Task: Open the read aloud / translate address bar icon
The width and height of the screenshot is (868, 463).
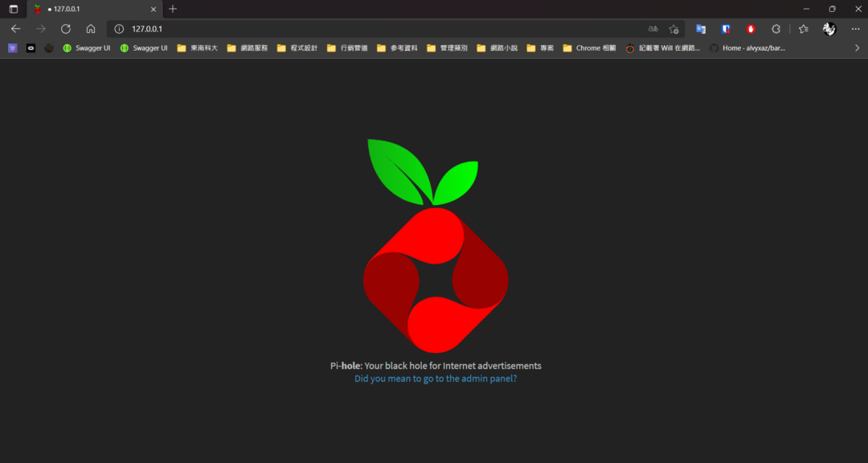Action: (x=653, y=29)
